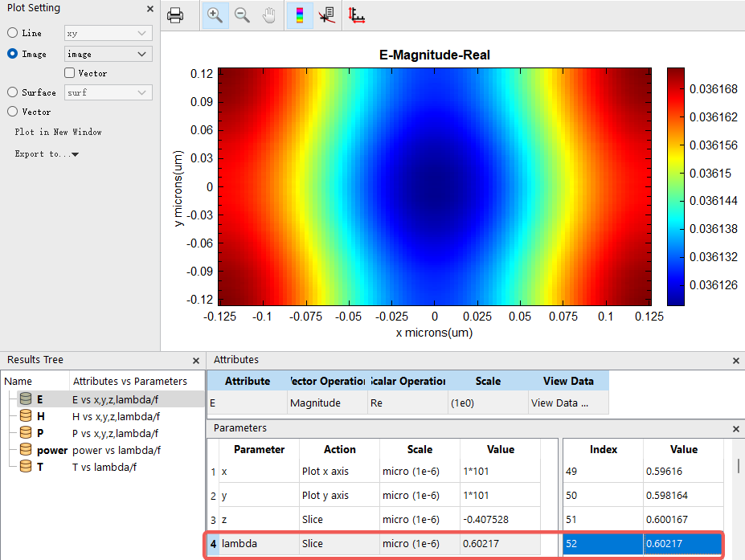745x560 pixels.
Task: Click the E dataset cylinder icon
Action: click(x=26, y=399)
